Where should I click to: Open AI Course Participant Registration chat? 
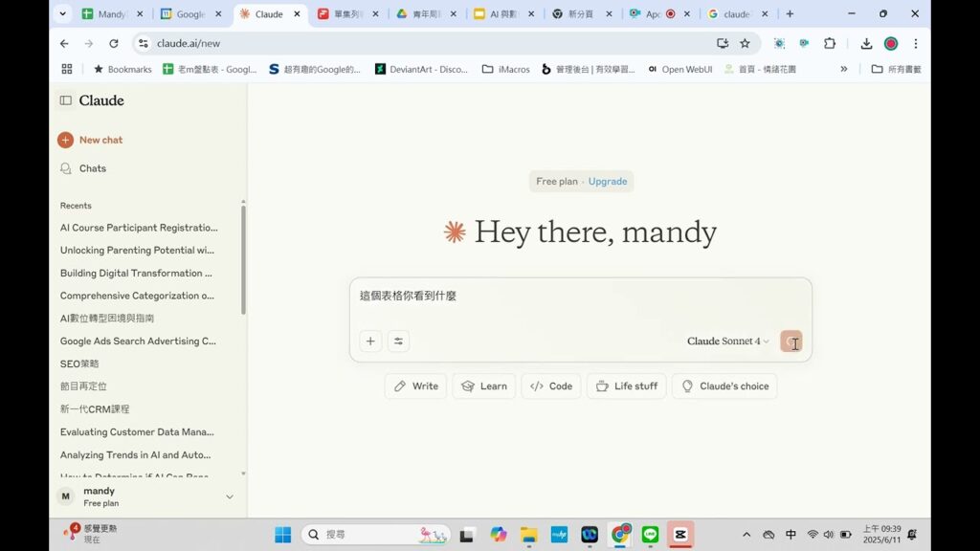pyautogui.click(x=139, y=228)
